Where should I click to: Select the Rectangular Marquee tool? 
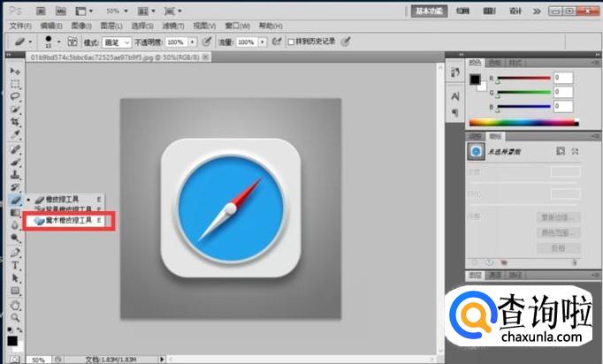(x=15, y=84)
